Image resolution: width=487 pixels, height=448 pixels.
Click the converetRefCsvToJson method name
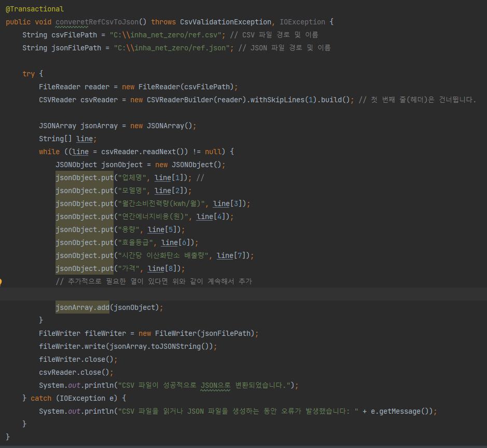(97, 22)
